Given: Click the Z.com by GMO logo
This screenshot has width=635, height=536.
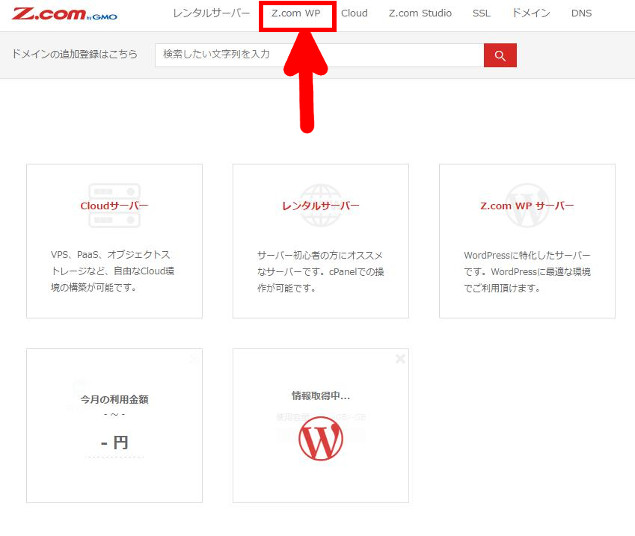Looking at the screenshot, I should click(64, 14).
